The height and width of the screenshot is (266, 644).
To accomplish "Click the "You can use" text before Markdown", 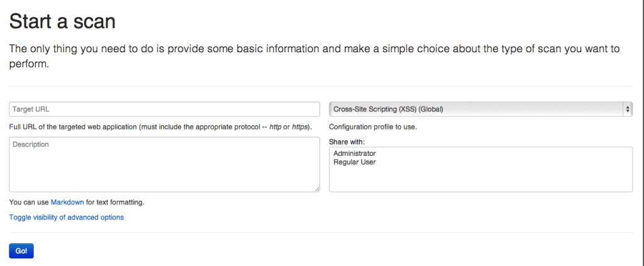I will pyautogui.click(x=29, y=202).
